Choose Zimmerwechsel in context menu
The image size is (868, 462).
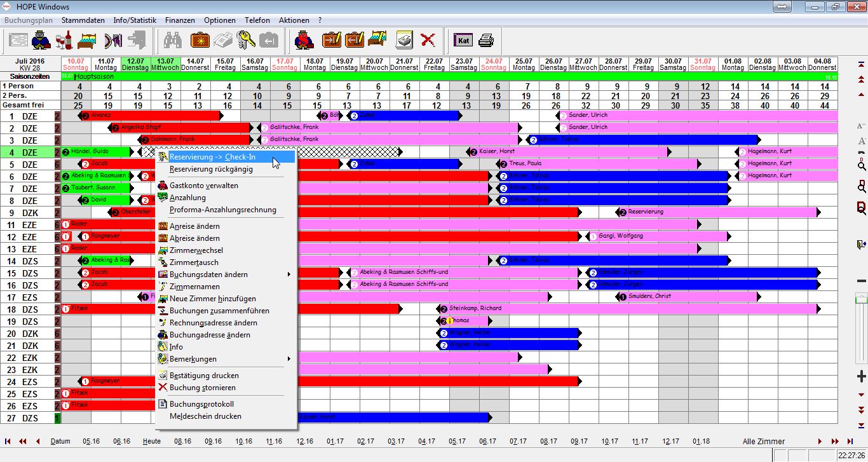pos(226,250)
